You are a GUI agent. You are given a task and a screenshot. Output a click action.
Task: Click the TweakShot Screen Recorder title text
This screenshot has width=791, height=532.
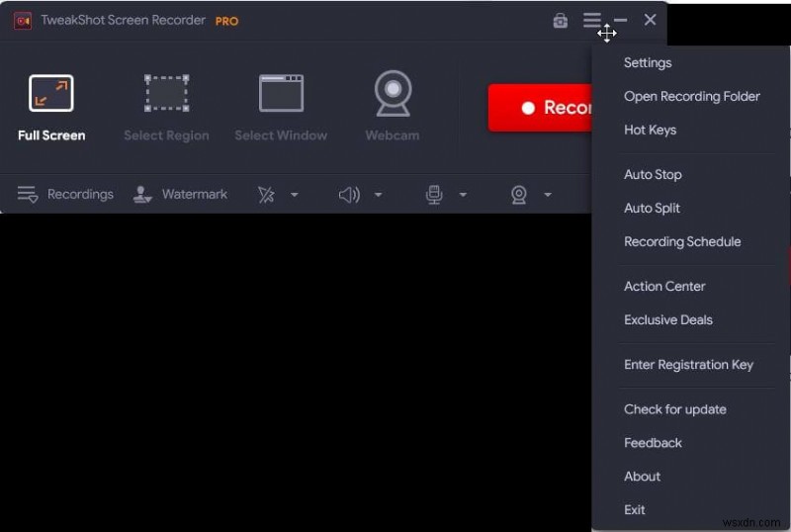pos(123,20)
